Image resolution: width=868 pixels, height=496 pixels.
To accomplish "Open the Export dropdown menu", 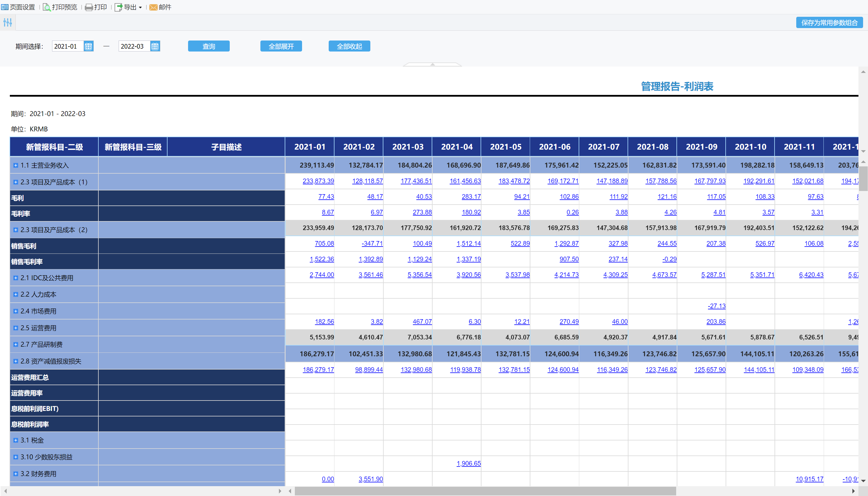I will [x=140, y=8].
